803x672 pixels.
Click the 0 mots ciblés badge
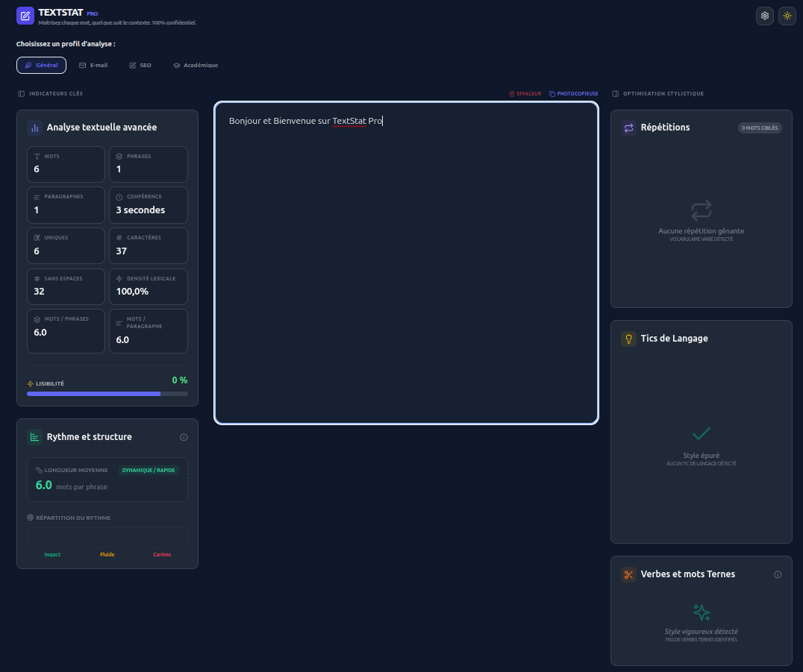(760, 128)
